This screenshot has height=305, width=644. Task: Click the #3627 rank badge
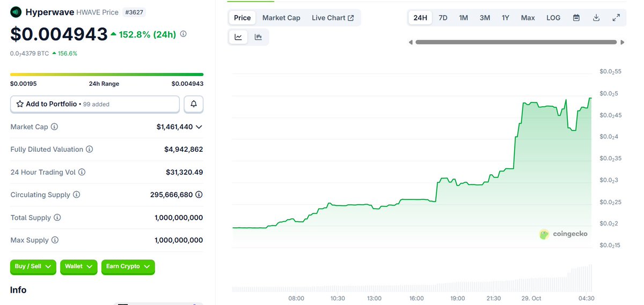133,12
